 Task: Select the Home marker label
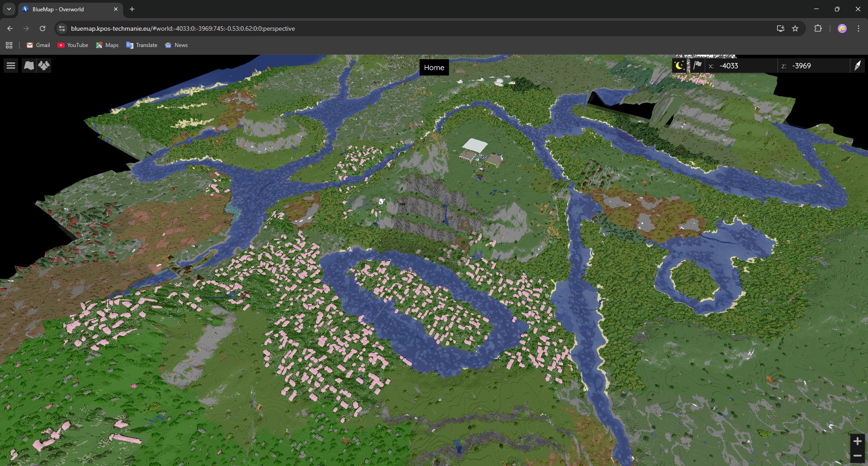[x=434, y=67]
